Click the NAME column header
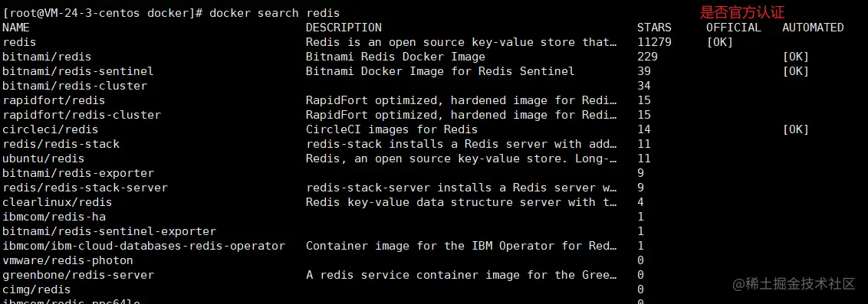 pyautogui.click(x=16, y=27)
